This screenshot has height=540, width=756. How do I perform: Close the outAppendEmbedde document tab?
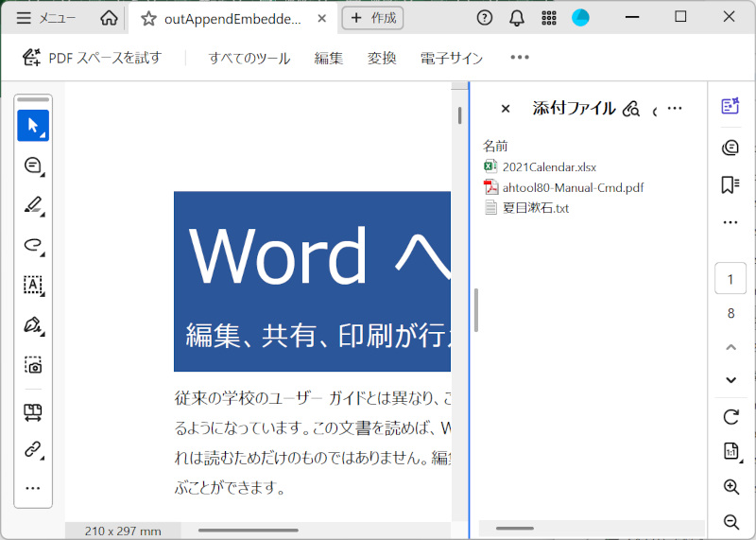click(x=321, y=19)
